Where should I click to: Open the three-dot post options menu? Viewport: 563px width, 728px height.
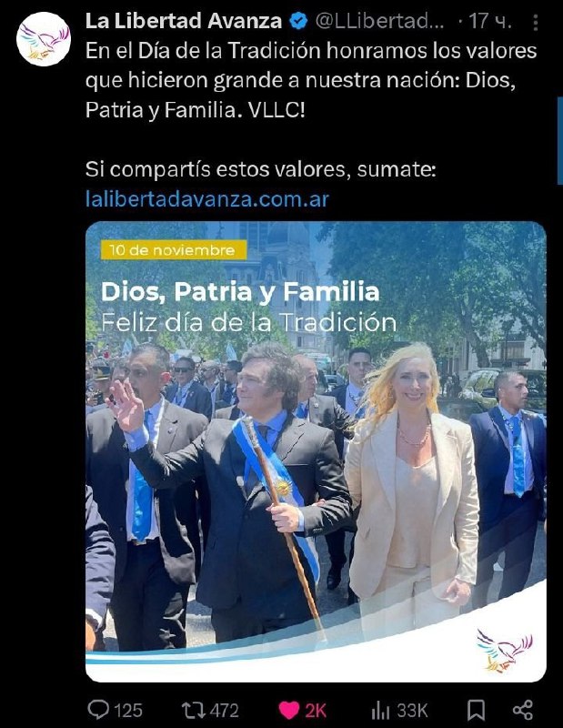coord(536,22)
